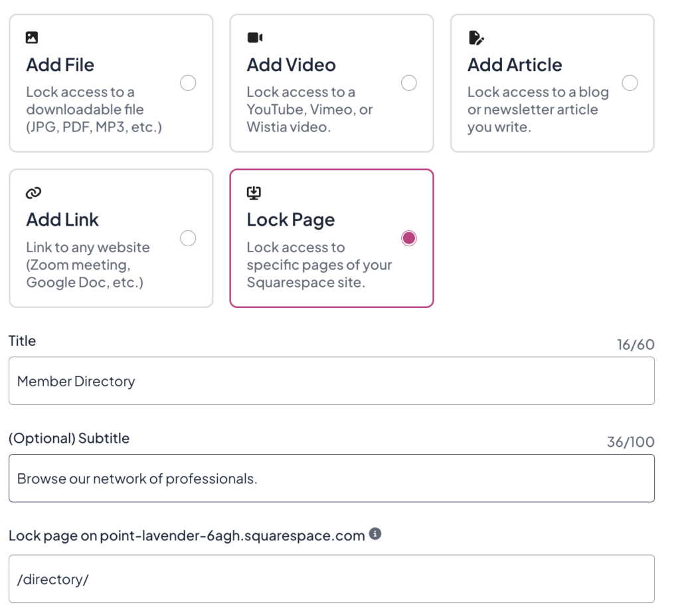Click the image icon on the Add File card
Screen dimensions: 680x616
pos(33,37)
